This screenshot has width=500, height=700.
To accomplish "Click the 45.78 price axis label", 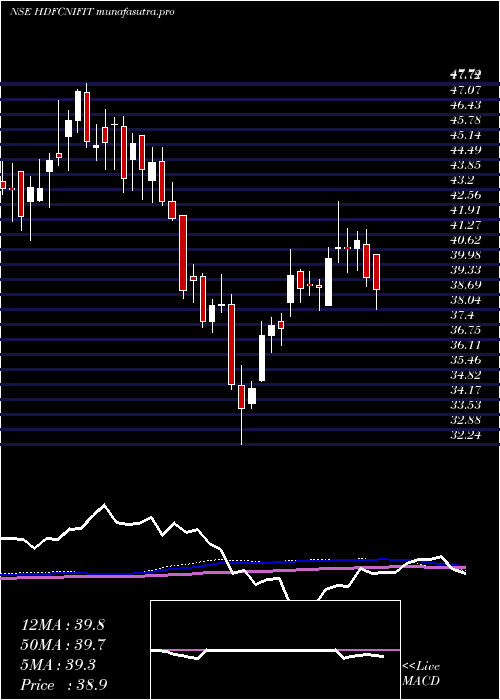I will pos(466,120).
